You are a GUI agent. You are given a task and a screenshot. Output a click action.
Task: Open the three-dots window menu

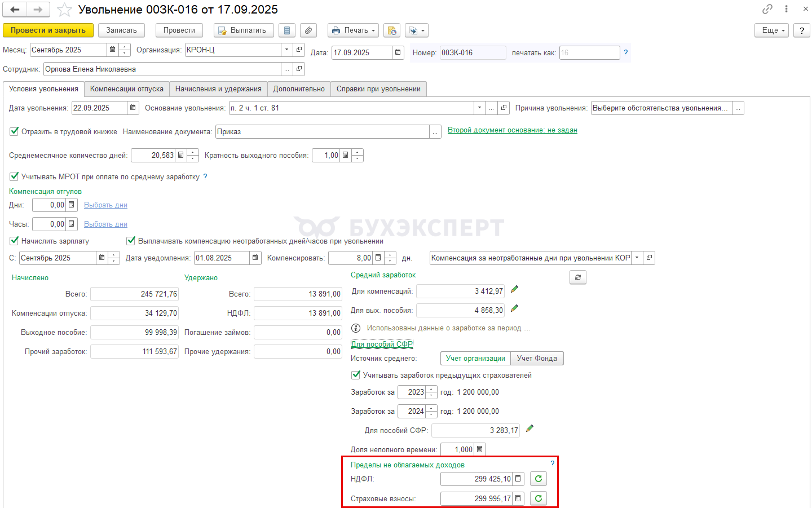click(786, 9)
